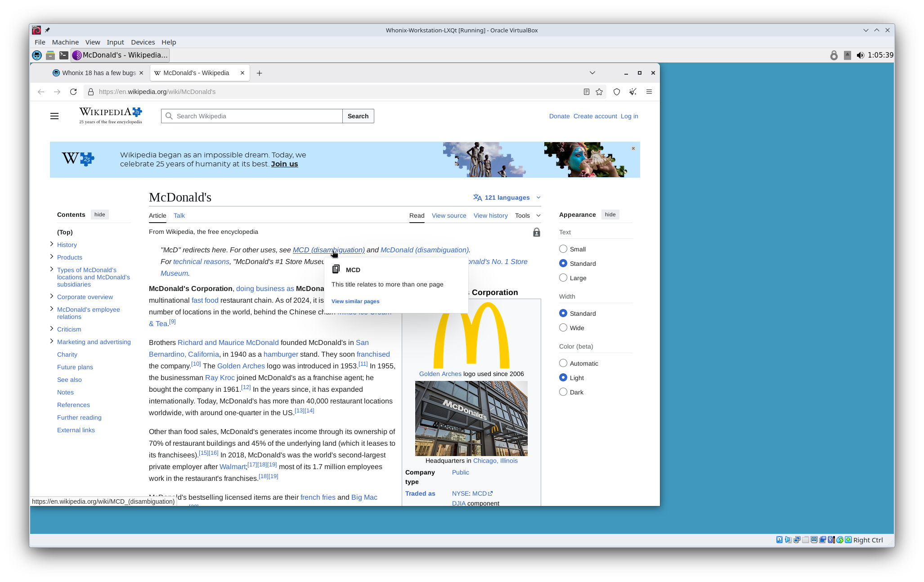Click the View similar pages link
Image resolution: width=924 pixels, height=582 pixels.
pos(355,301)
